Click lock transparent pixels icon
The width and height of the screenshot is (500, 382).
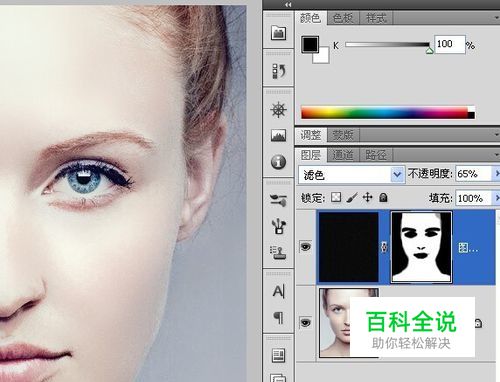pyautogui.click(x=336, y=198)
